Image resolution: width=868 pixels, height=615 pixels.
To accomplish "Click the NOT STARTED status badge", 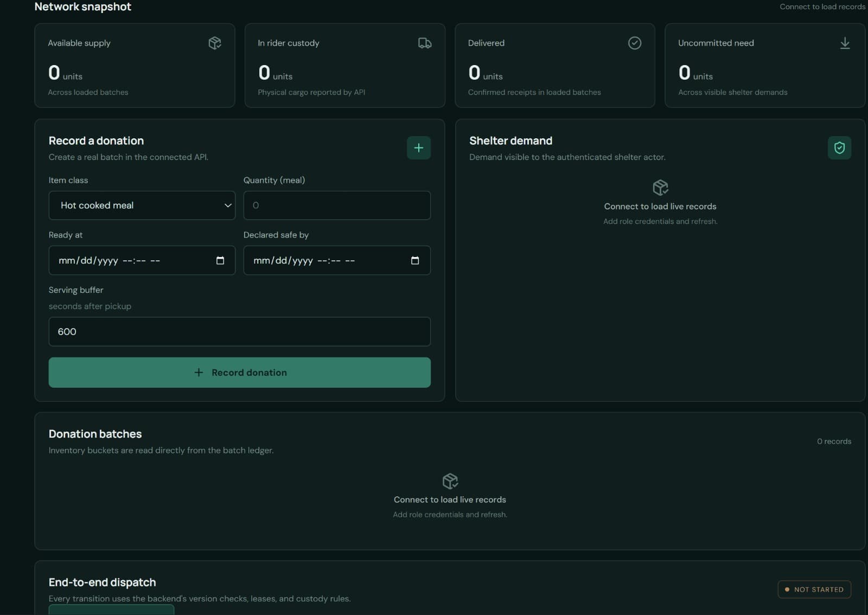I will pyautogui.click(x=814, y=590).
